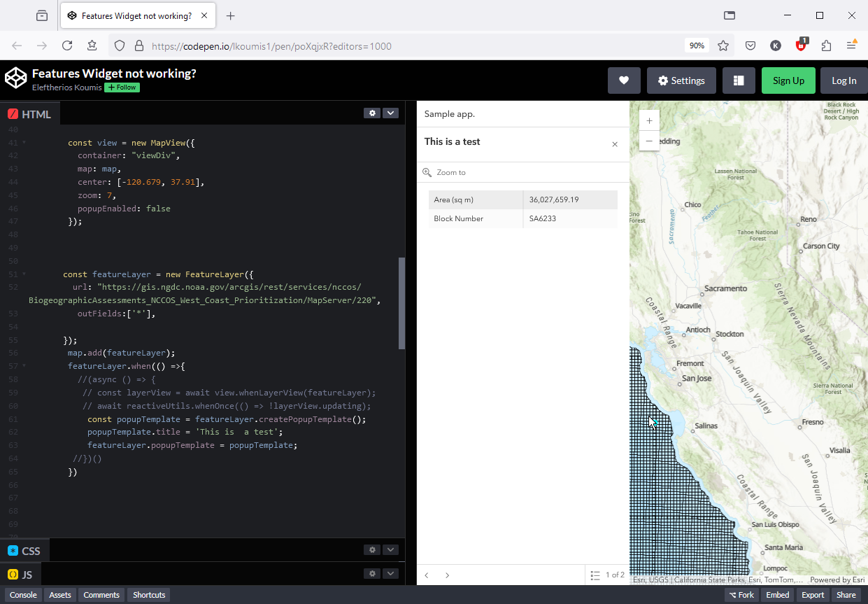
Task: Open the JS panel settings gear
Action: point(372,573)
